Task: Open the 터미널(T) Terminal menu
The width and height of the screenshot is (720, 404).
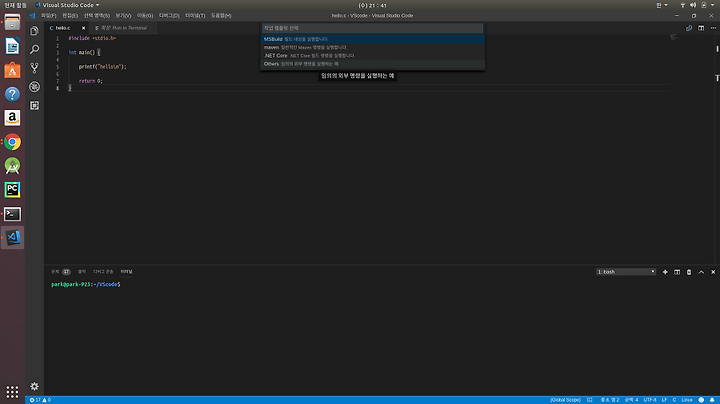Action: coord(195,16)
